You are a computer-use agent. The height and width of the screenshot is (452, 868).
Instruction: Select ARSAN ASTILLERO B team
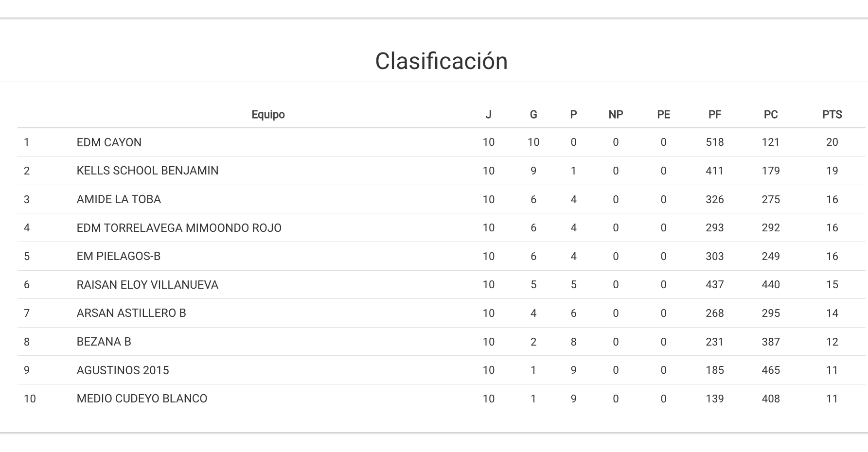pos(131,313)
